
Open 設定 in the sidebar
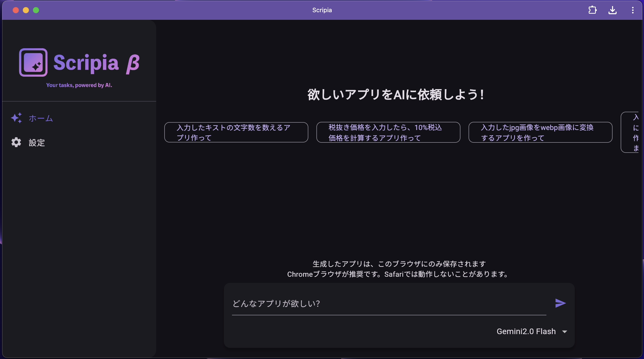click(37, 143)
